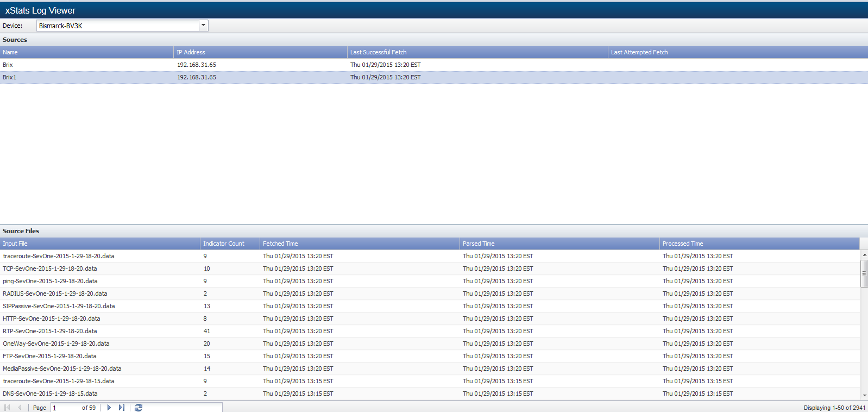
Task: Select RADIUS-SevOne-2015-1-29-18-20.data file
Action: pos(430,294)
